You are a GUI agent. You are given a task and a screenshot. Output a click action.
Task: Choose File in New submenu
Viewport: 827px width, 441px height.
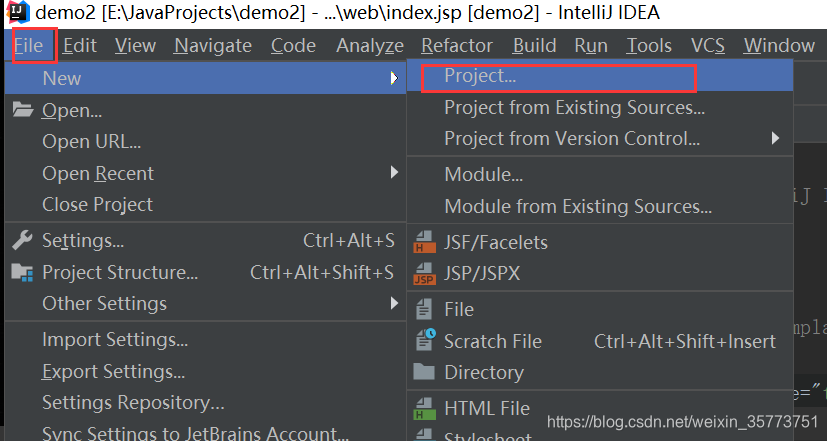pyautogui.click(x=600, y=309)
